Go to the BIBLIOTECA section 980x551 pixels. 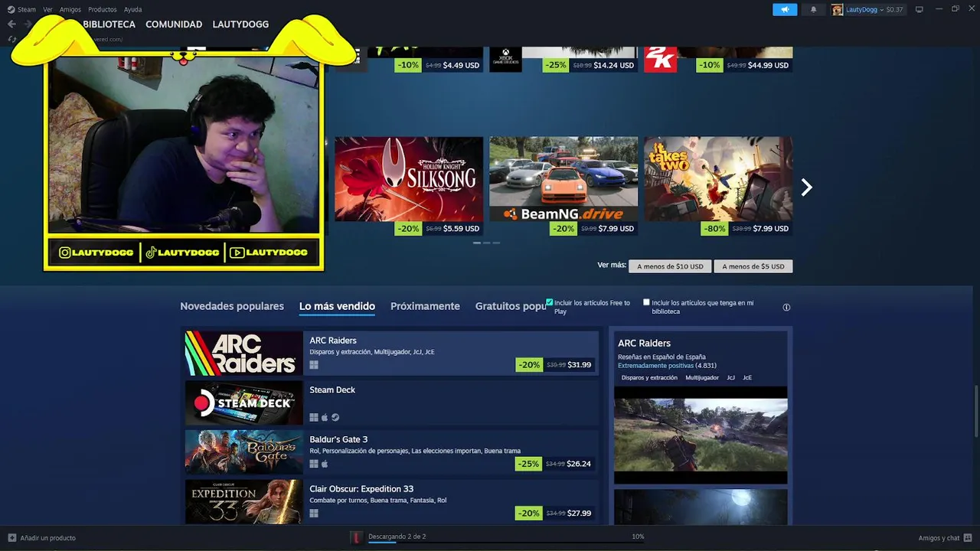click(x=109, y=24)
